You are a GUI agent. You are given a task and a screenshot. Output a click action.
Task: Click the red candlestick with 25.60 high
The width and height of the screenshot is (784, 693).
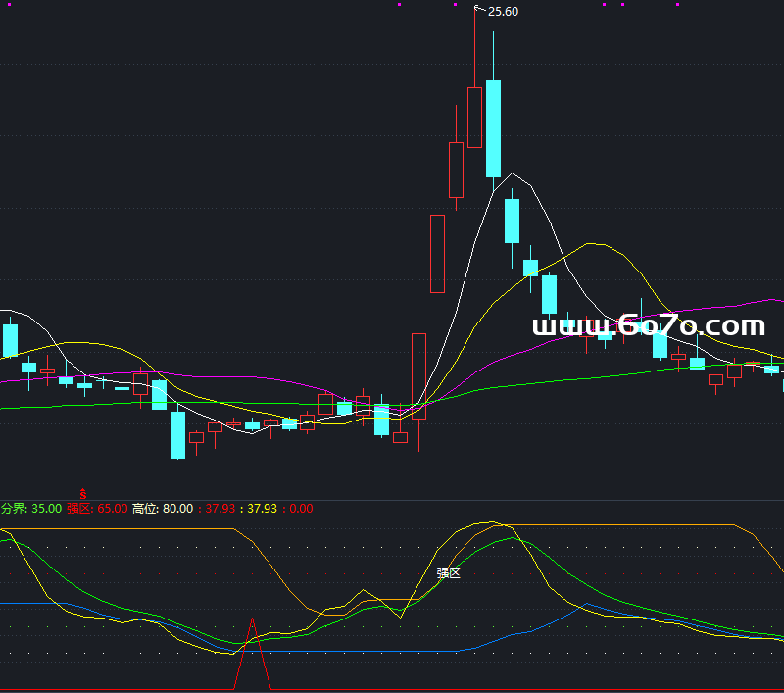[x=475, y=118]
